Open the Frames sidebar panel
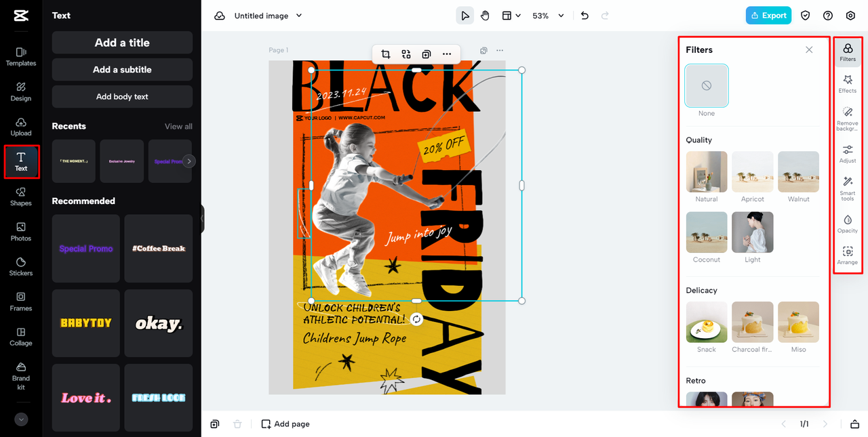868x437 pixels. click(21, 302)
